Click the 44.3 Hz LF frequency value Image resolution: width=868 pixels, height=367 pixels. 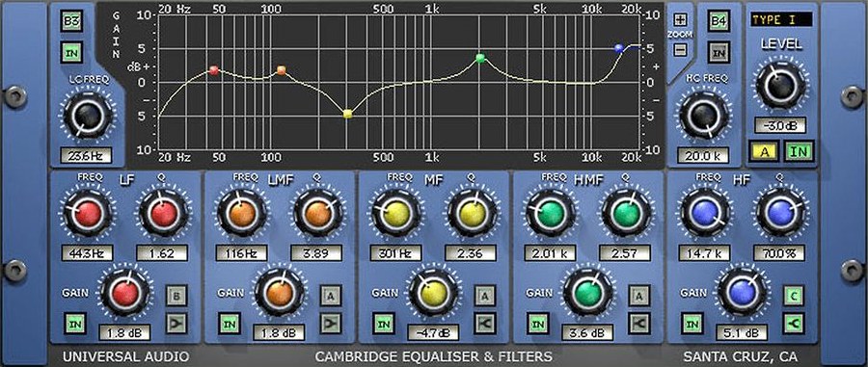click(87, 253)
